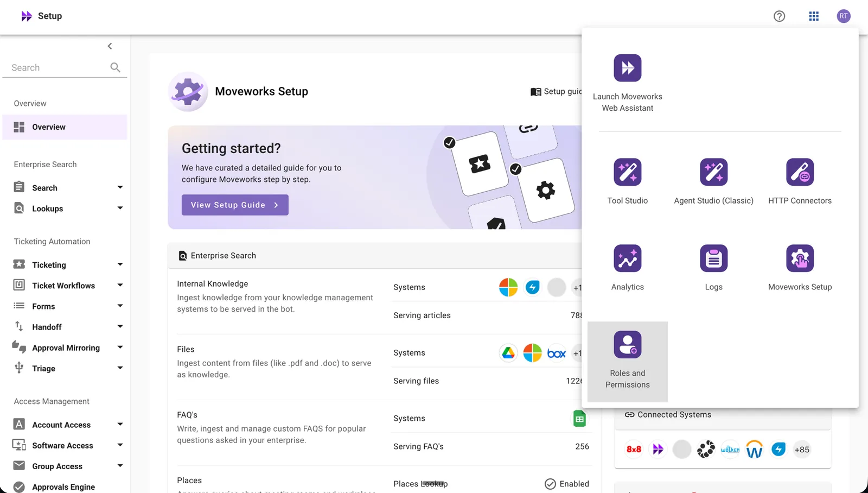
Task: Toggle the apps grid launcher icon
Action: tap(814, 16)
